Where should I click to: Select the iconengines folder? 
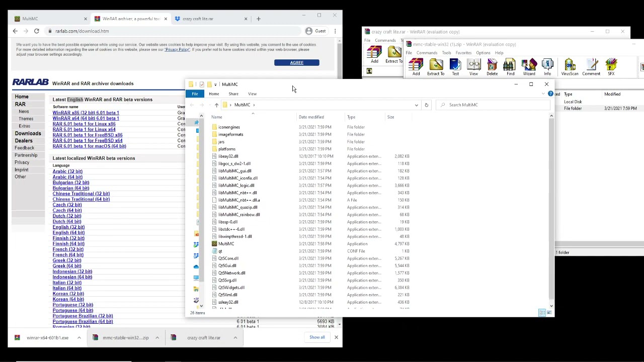click(x=229, y=127)
